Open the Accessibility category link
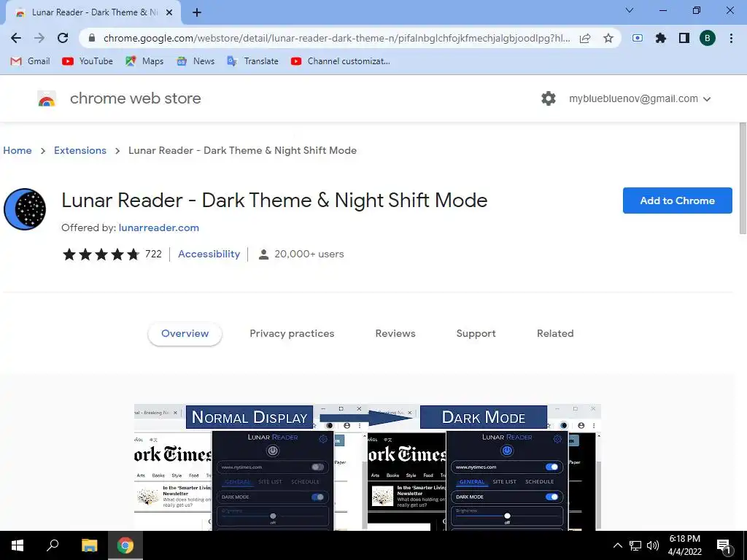Screen dimensions: 747x560 tap(209, 254)
